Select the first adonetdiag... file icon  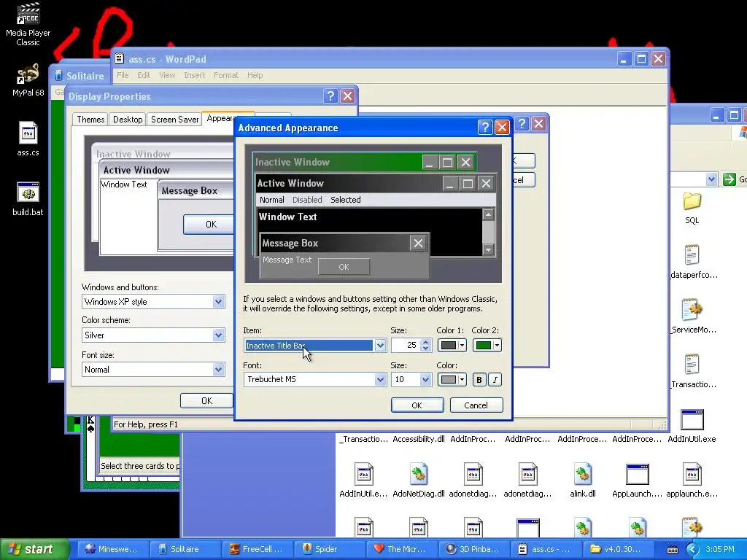[473, 481]
